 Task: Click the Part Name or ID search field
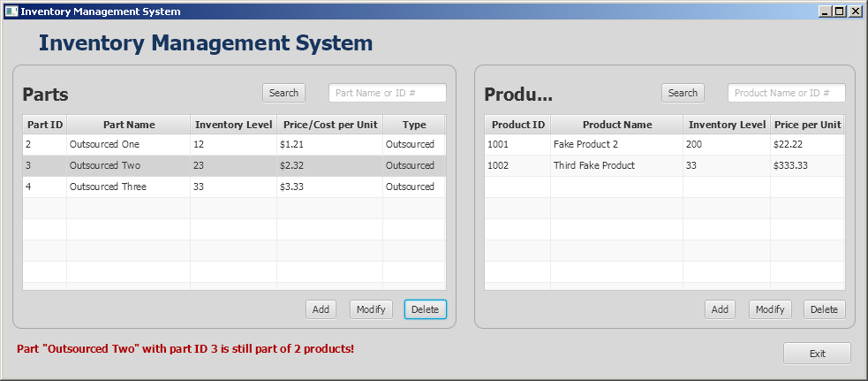tap(387, 93)
